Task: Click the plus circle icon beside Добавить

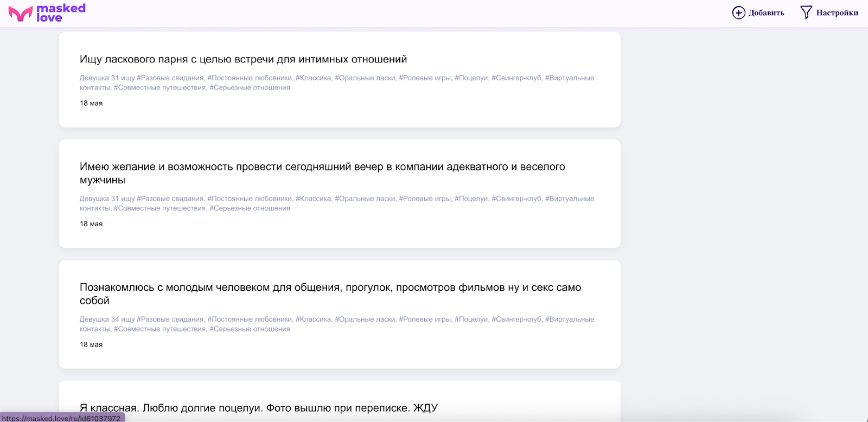Action: point(738,12)
